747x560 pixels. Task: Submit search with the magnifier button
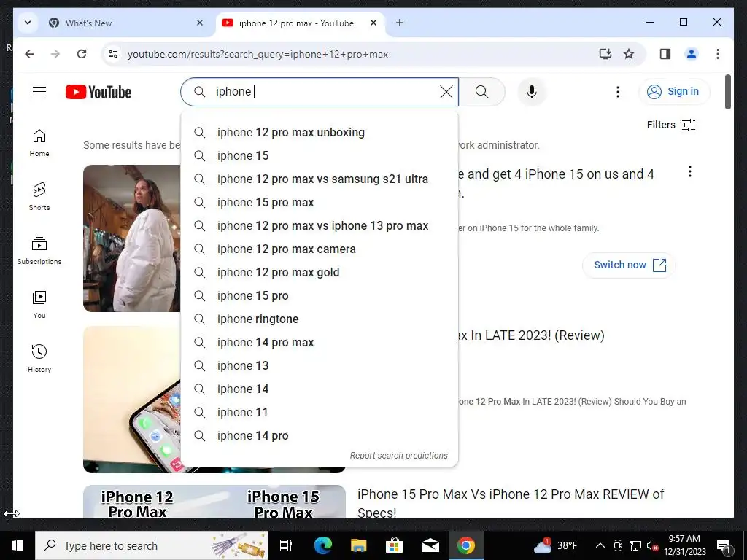point(482,92)
